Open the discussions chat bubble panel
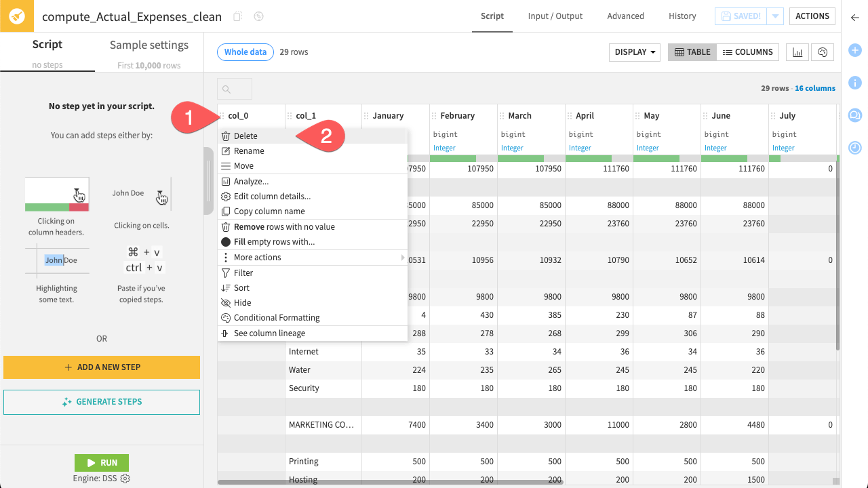Screen dimensions: 868x488 [x=855, y=115]
